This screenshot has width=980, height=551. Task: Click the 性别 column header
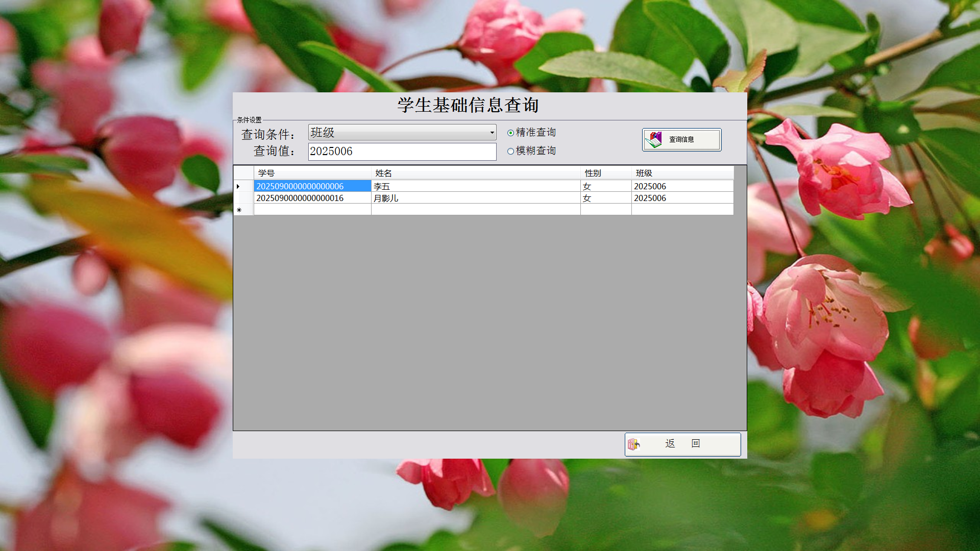(605, 173)
